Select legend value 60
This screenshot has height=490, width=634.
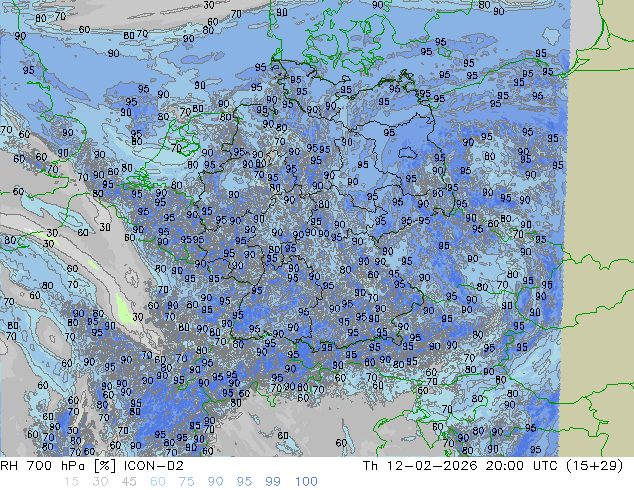(158, 482)
